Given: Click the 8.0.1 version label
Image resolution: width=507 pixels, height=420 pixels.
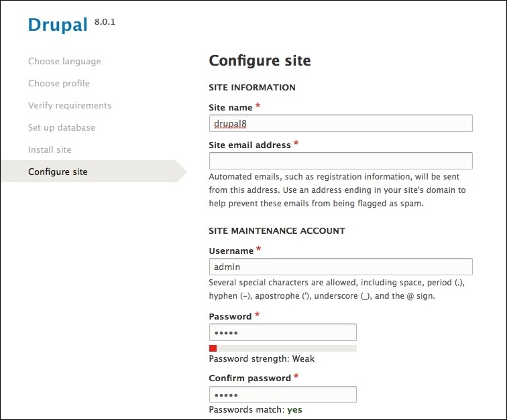Looking at the screenshot, I should pos(105,22).
